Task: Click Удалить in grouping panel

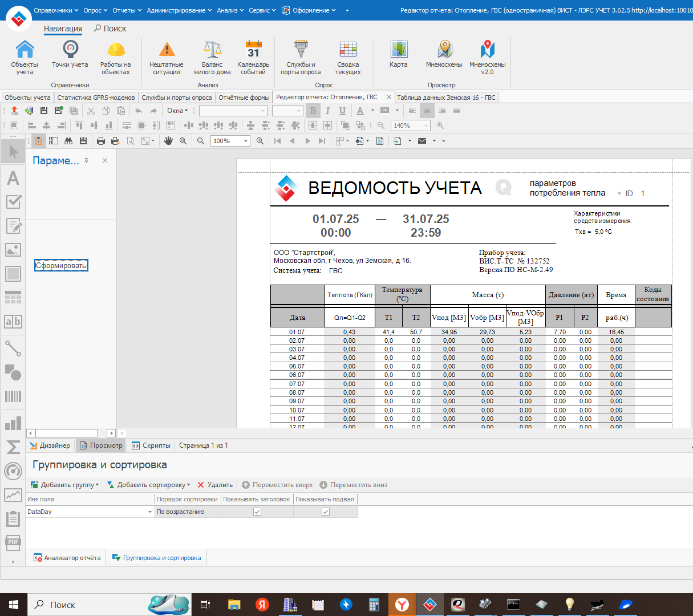Action: (215, 485)
